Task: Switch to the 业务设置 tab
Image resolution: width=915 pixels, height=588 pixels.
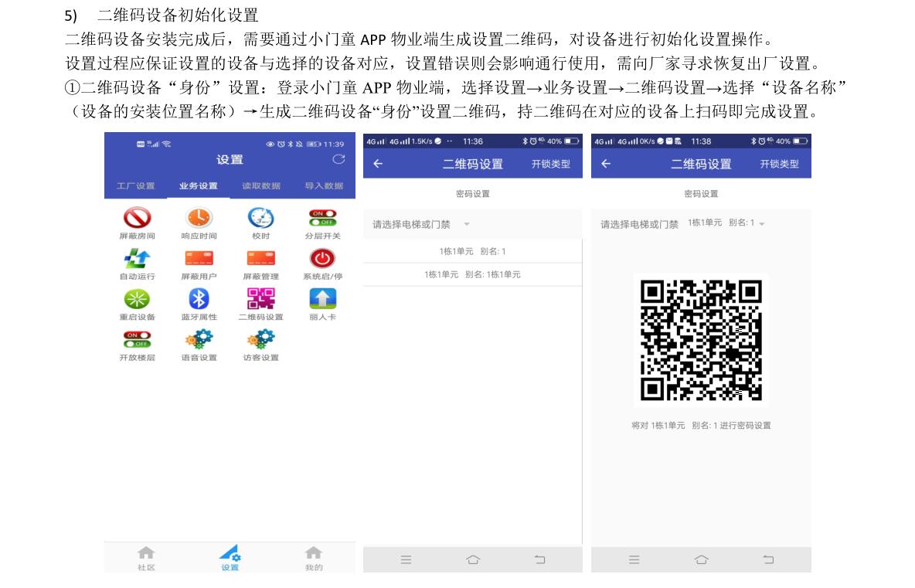Action: pyautogui.click(x=199, y=185)
